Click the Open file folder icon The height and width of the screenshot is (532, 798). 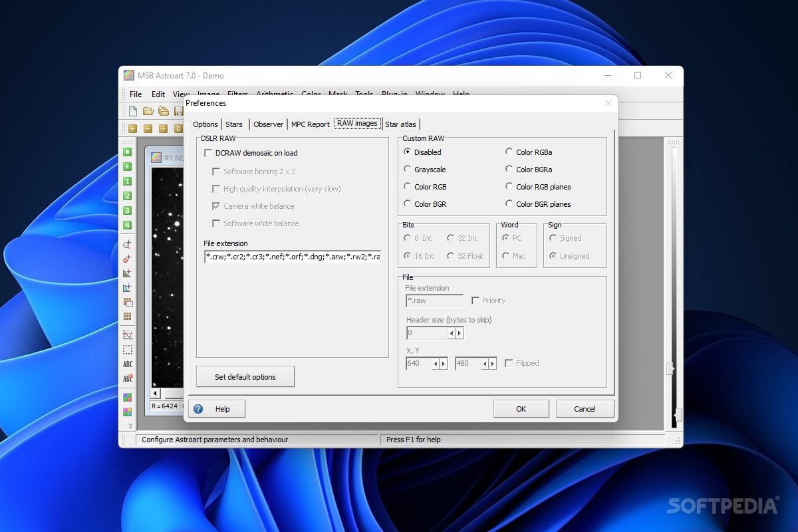(x=148, y=111)
